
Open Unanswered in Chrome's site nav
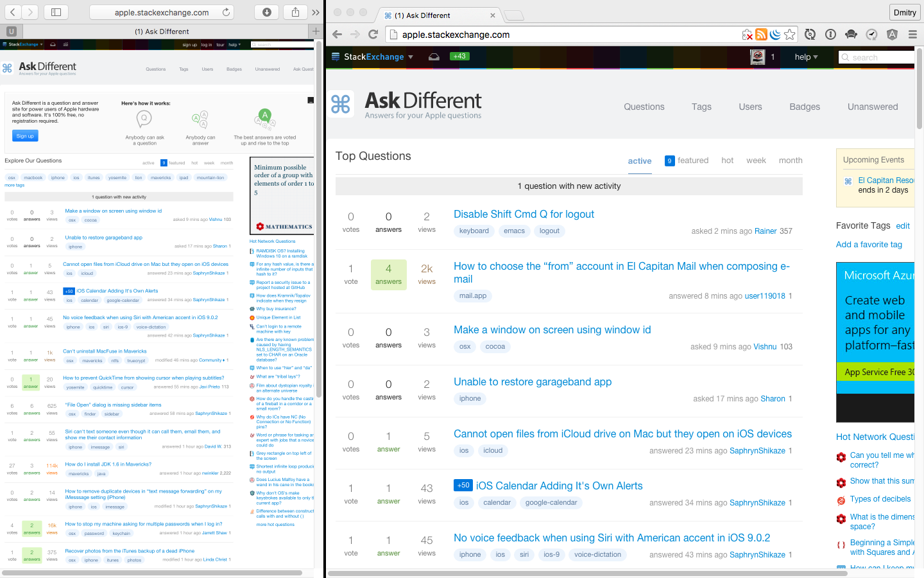873,107
